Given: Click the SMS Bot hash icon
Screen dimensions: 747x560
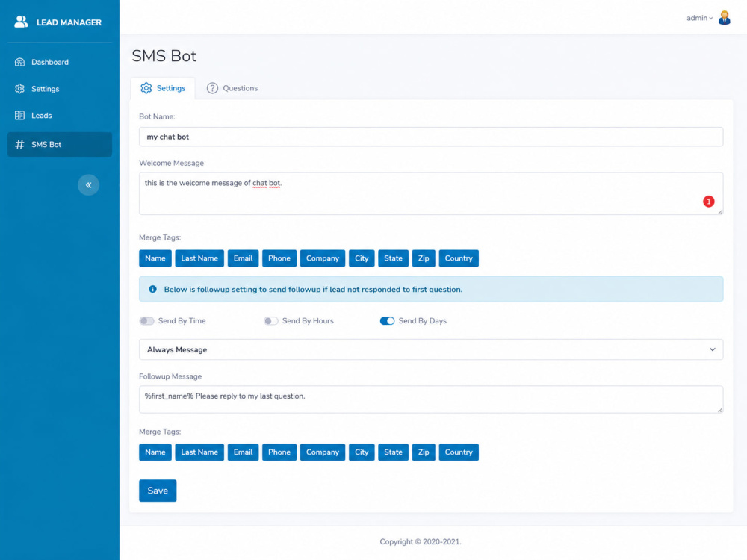Looking at the screenshot, I should coord(19,144).
